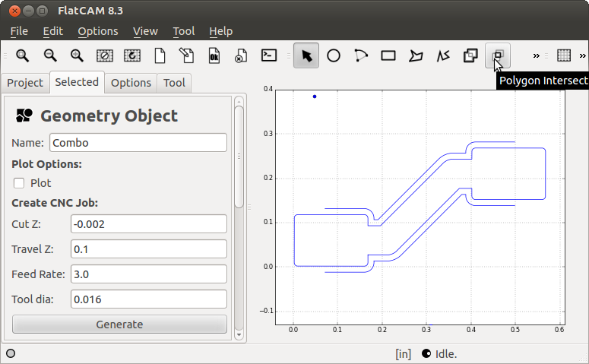Toggle the grid snap icon in the toolbar

pyautogui.click(x=563, y=55)
